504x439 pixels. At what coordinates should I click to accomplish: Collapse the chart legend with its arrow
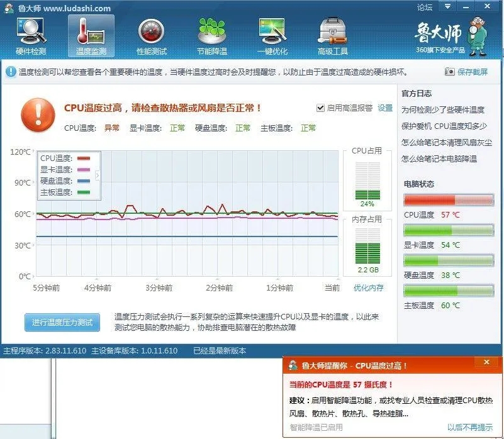[98, 175]
